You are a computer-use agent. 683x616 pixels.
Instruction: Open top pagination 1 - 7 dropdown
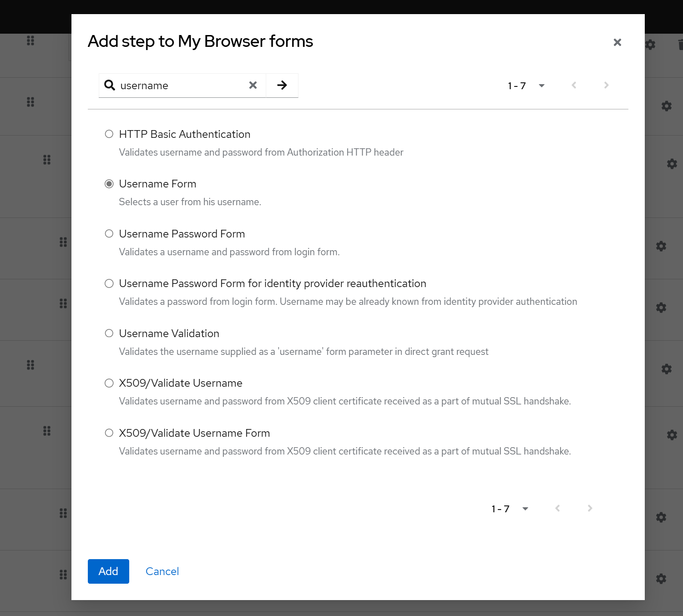pyautogui.click(x=526, y=86)
